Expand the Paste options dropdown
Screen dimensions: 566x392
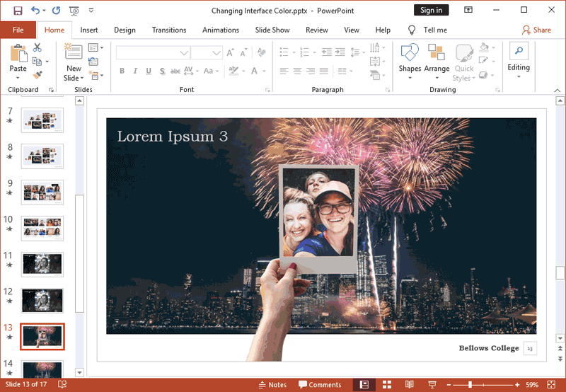coord(18,78)
